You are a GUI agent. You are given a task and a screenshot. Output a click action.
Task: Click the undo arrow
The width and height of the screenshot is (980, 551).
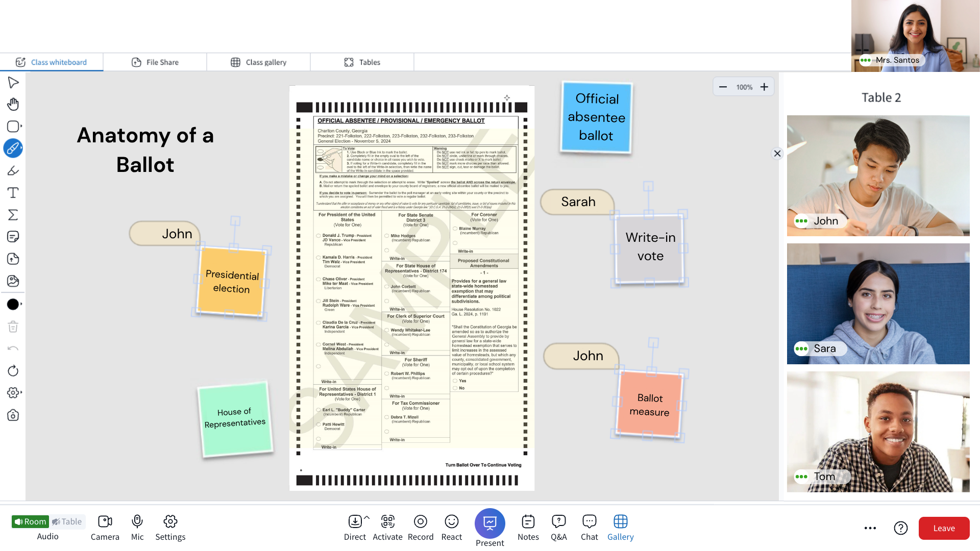[x=13, y=348]
